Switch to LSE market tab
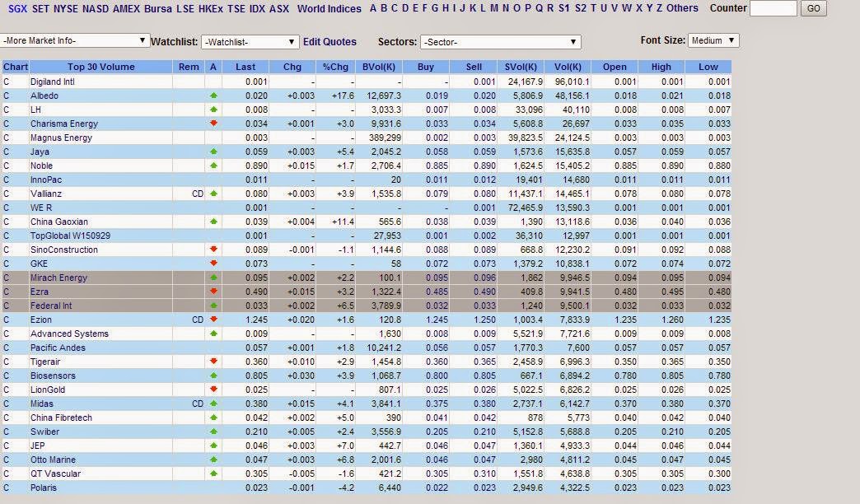860x504 pixels. [185, 9]
